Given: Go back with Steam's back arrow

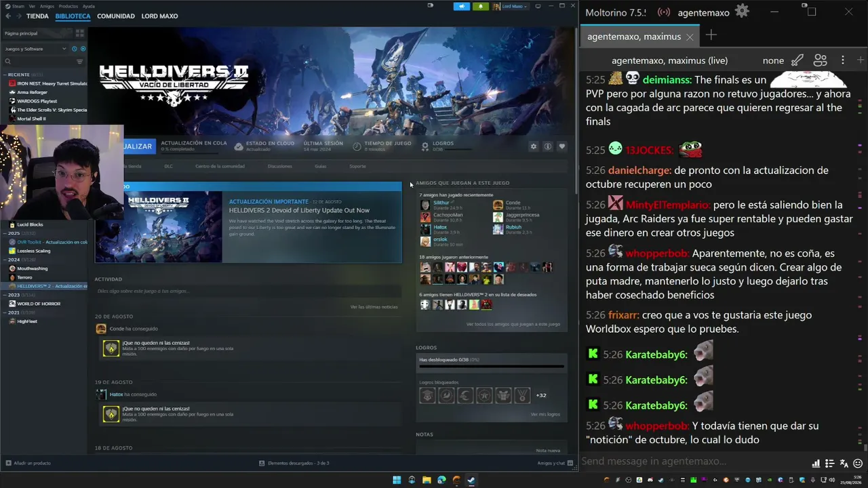Looking at the screenshot, I should [8, 16].
